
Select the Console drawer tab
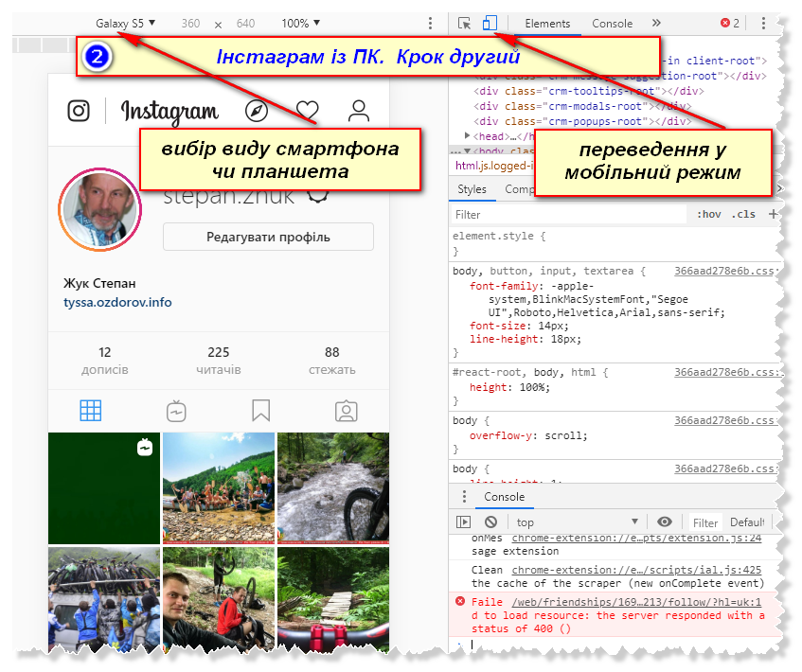(x=505, y=497)
